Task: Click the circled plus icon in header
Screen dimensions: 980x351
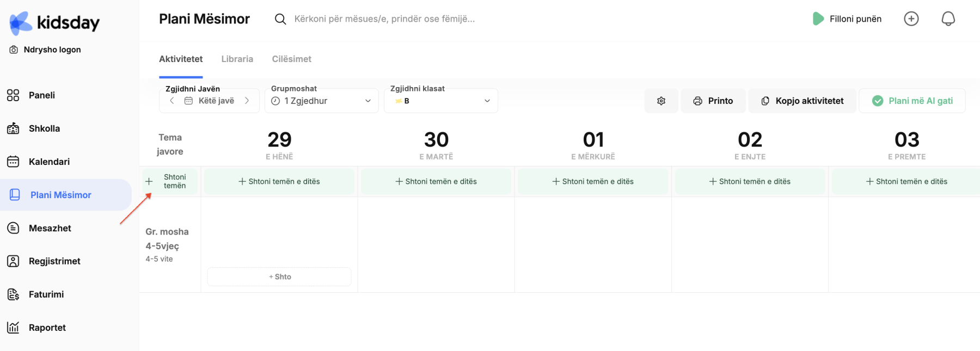Action: 911,19
